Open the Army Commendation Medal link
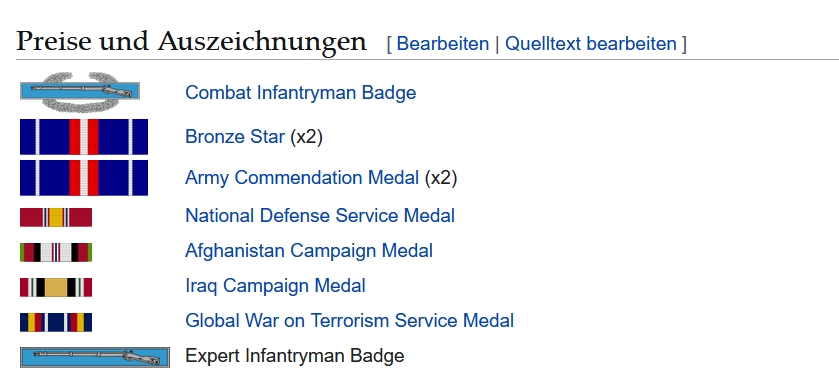839x391 pixels. coord(302,178)
